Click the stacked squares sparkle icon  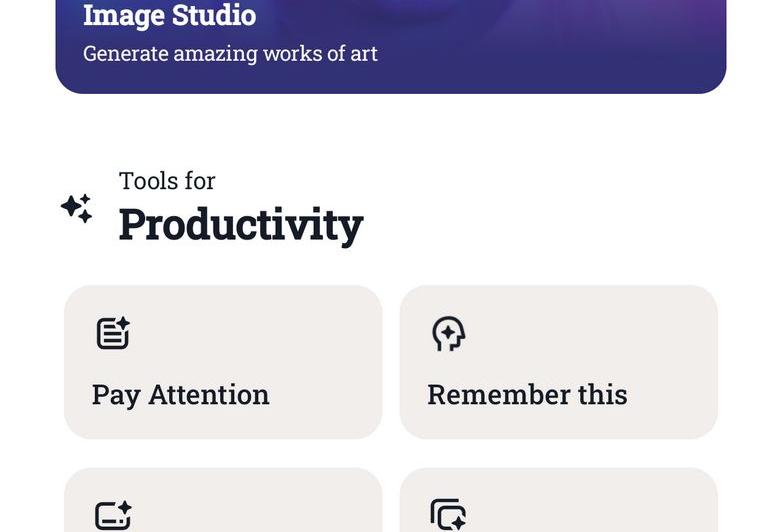pyautogui.click(x=448, y=515)
